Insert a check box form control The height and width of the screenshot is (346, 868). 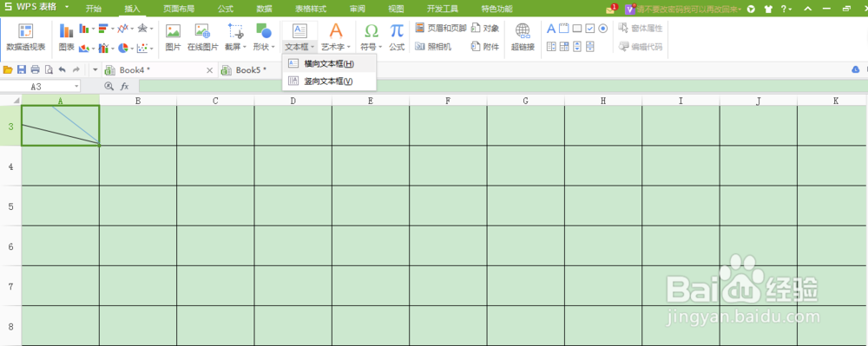[x=590, y=29]
